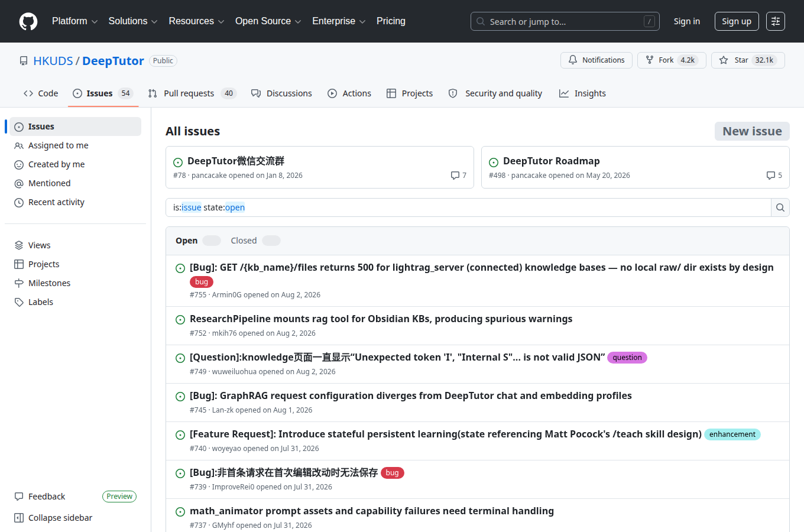804x532 pixels.
Task: Show Closed issues list
Action: [255, 241]
